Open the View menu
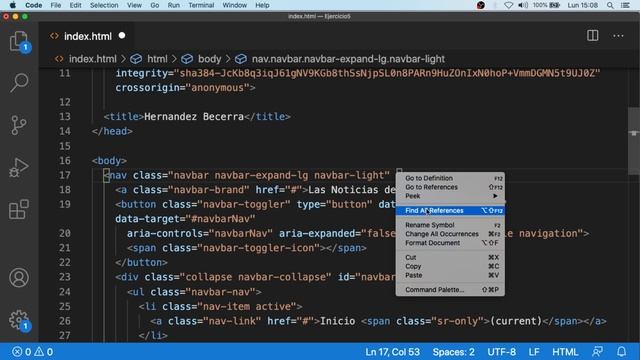640x360 pixels. [134, 5]
